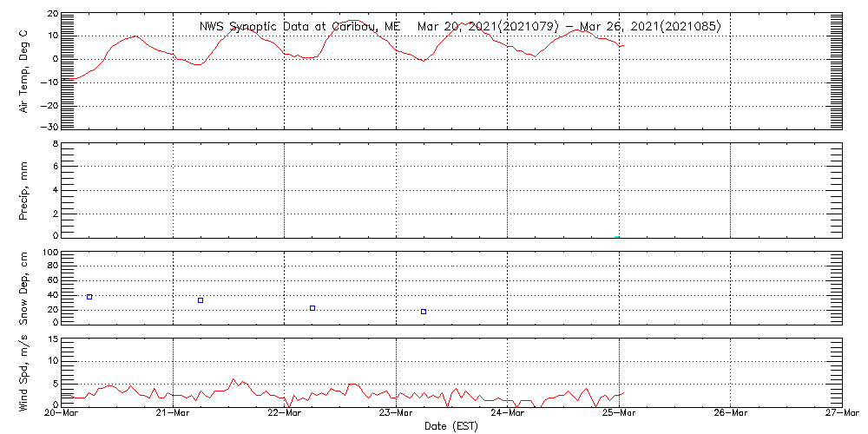The image size is (868, 434).
Task: Click the 'Date (EST)' x-axis title
Action: click(452, 426)
